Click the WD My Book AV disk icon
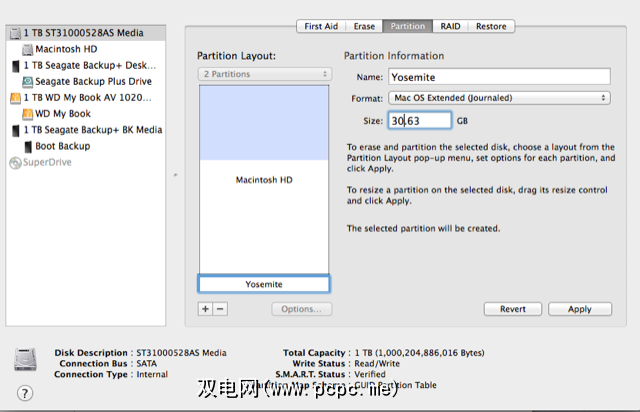The width and height of the screenshot is (640, 412). point(16,98)
